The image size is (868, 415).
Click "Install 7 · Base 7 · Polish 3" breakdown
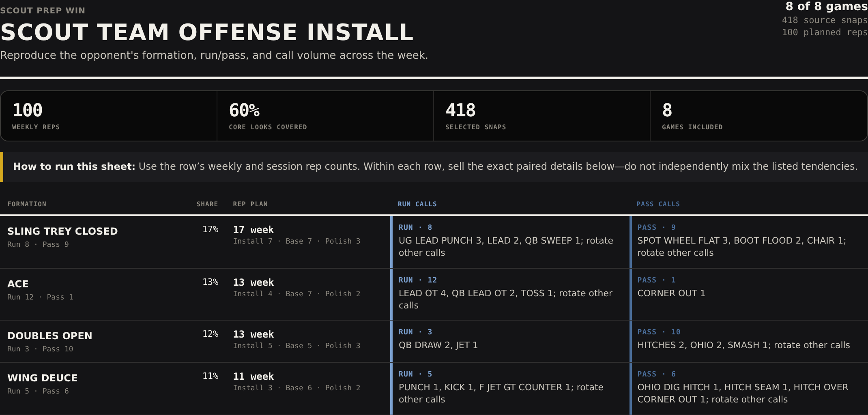point(297,241)
